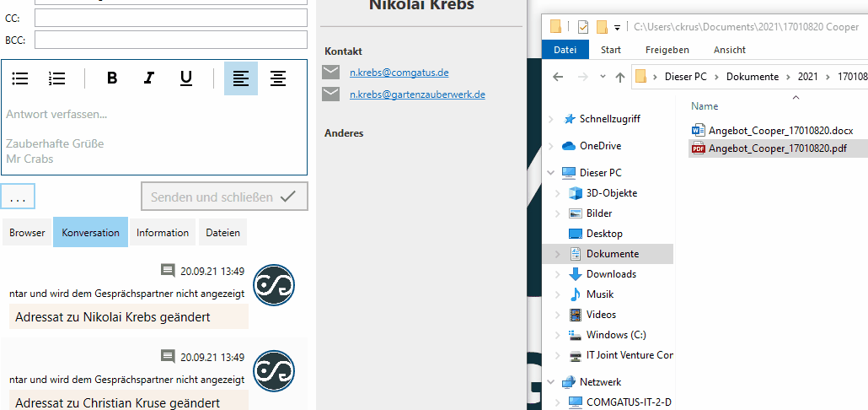Center-align the reply text
Screen dimensions: 868x410
tap(277, 78)
